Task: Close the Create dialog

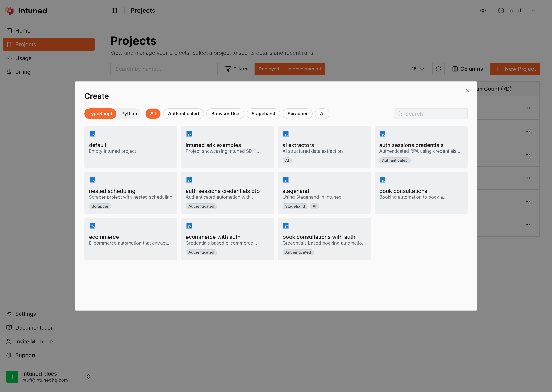Action: click(467, 91)
